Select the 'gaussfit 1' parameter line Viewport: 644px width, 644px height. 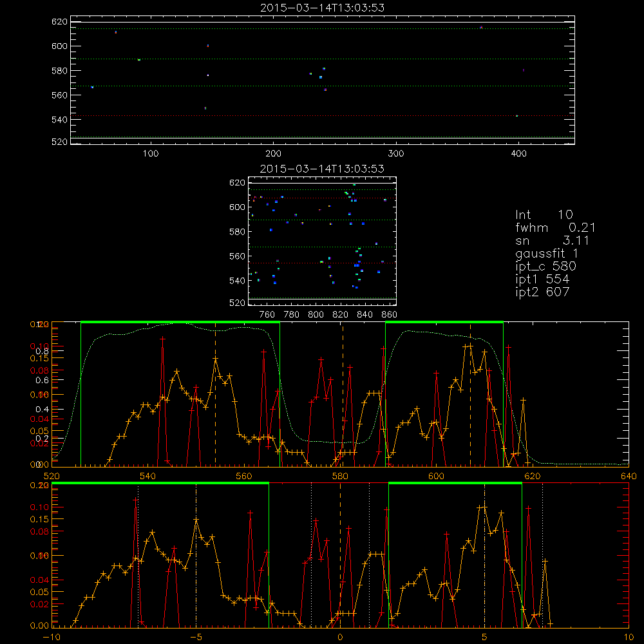pyautogui.click(x=547, y=253)
